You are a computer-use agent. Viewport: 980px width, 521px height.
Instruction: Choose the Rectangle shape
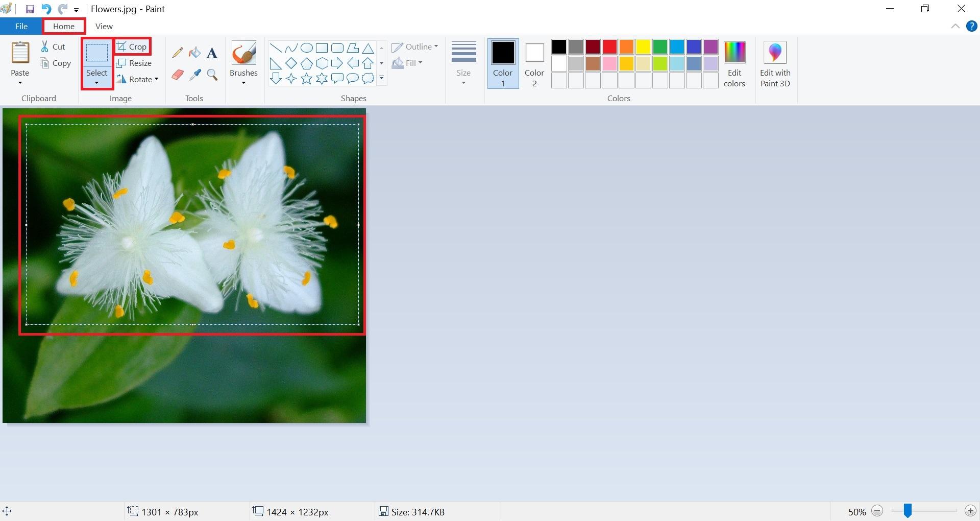coord(322,49)
